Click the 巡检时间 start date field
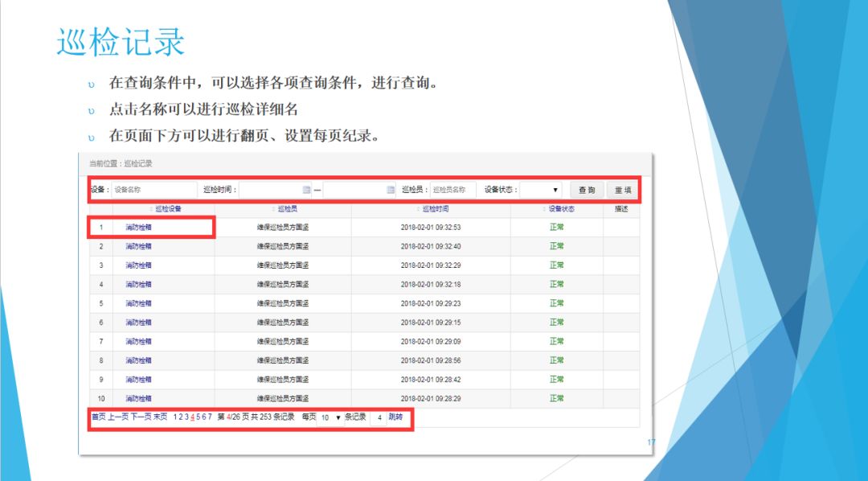Image resolution: width=868 pixels, height=481 pixels. tap(276, 190)
